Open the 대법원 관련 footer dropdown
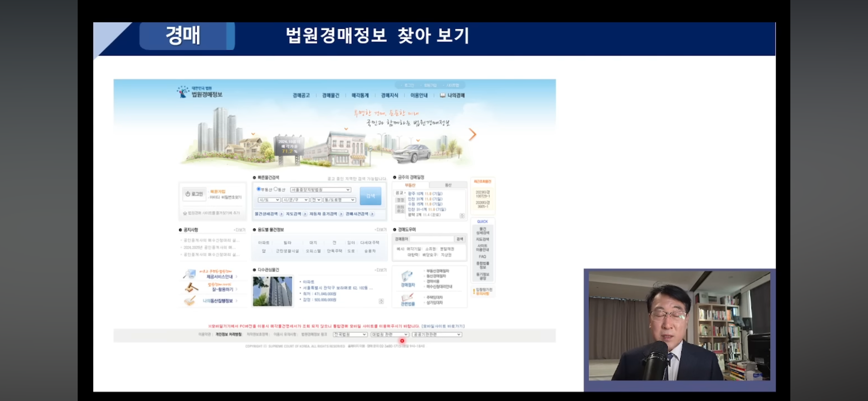868x401 pixels. pyautogui.click(x=389, y=334)
